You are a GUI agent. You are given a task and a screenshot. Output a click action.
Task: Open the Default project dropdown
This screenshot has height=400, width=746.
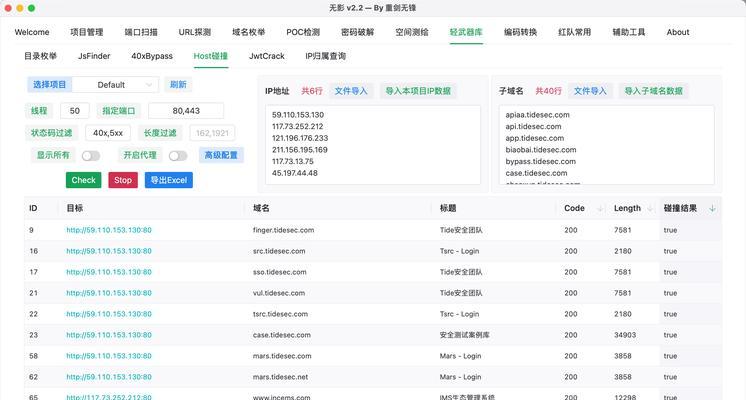115,85
